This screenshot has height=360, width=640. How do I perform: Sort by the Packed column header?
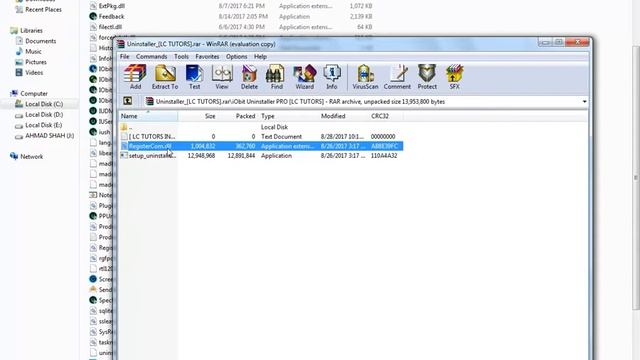[237, 116]
